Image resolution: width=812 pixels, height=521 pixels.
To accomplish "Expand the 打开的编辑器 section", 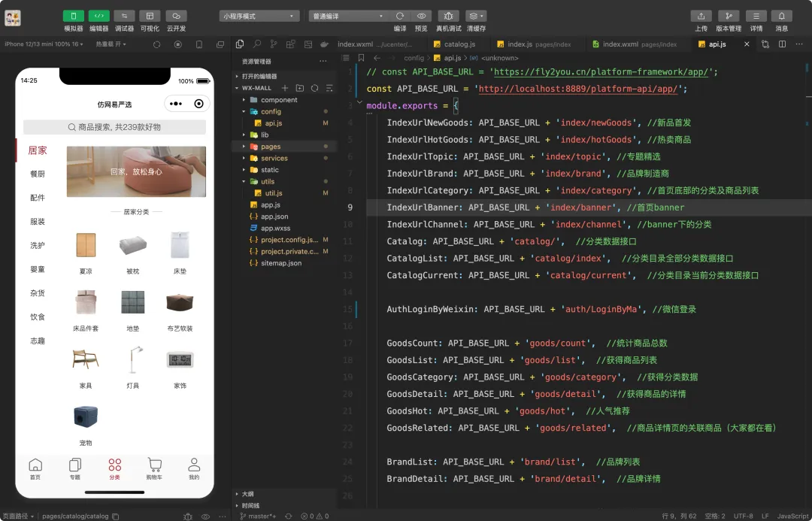I will 259,76.
